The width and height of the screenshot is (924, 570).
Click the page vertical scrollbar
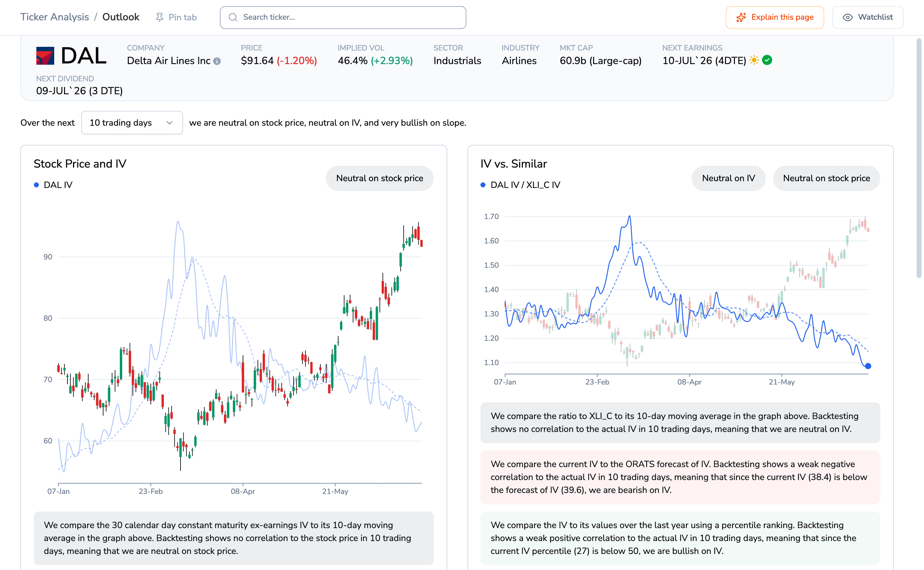tap(919, 158)
